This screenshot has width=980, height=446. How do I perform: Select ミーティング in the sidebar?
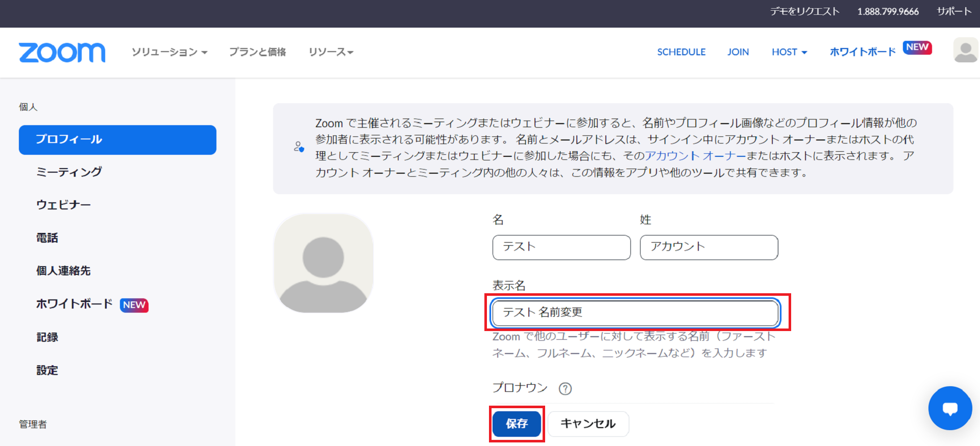coord(69,172)
